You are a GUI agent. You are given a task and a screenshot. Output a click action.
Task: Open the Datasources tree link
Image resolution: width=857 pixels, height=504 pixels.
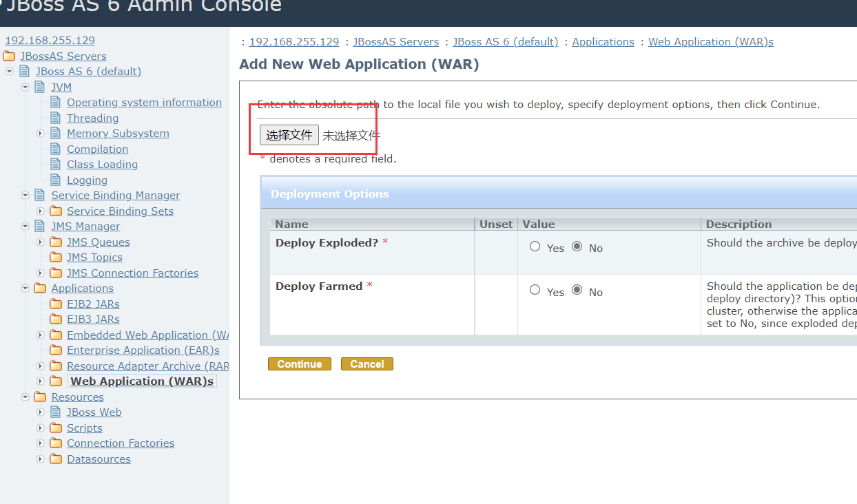[99, 459]
